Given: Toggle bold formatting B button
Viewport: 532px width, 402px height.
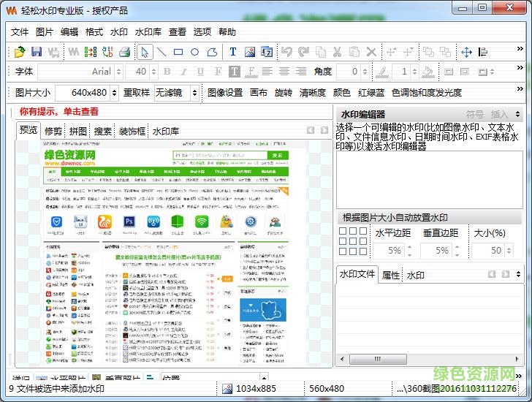Looking at the screenshot, I should (x=167, y=71).
